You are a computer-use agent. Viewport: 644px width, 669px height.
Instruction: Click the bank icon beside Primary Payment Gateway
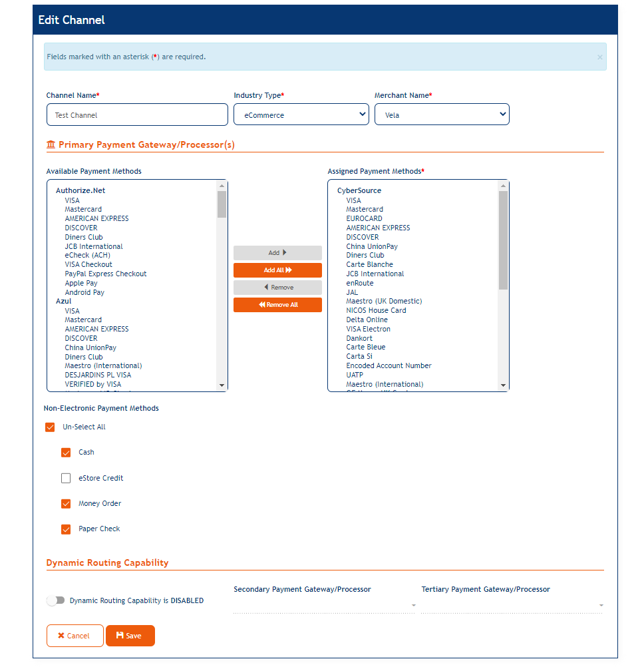tap(51, 144)
